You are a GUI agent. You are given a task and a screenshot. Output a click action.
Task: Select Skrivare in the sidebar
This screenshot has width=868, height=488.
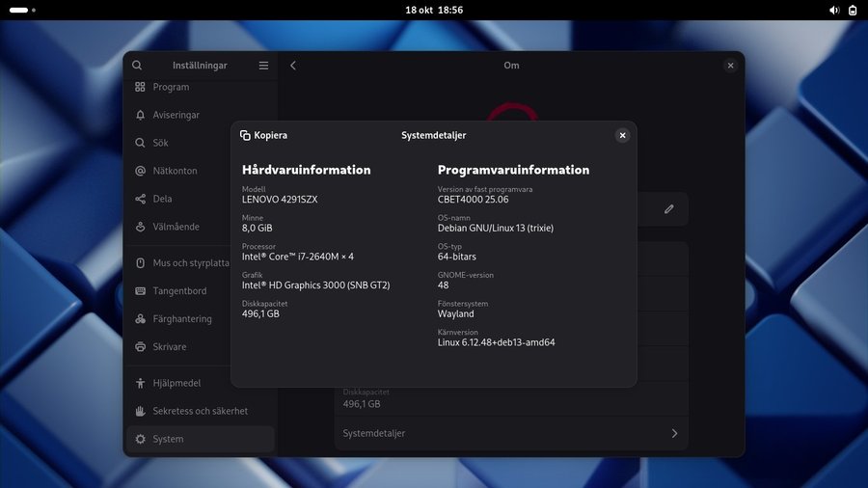coord(170,346)
